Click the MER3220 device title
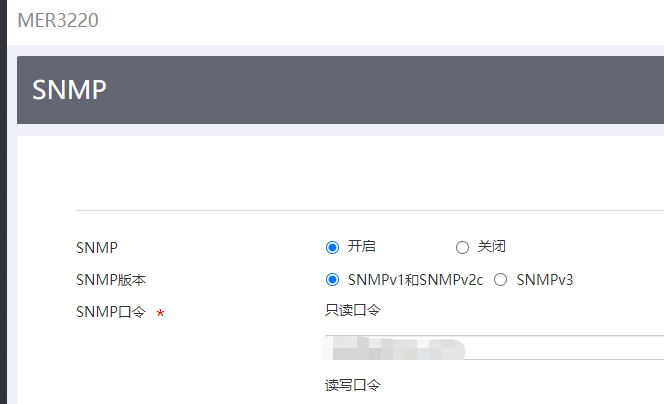 [x=58, y=20]
